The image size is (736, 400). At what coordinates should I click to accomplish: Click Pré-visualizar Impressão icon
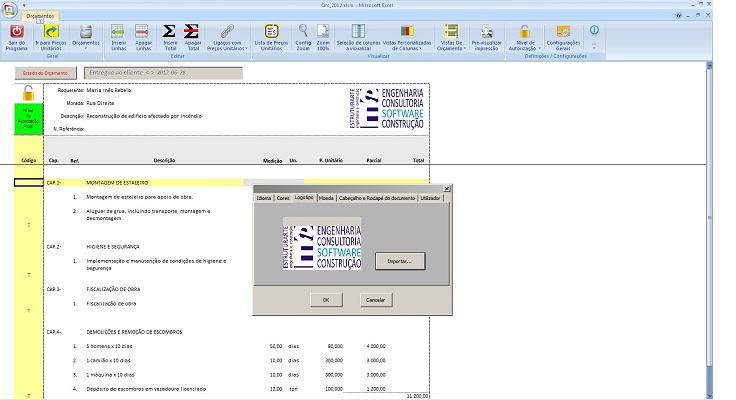(485, 32)
